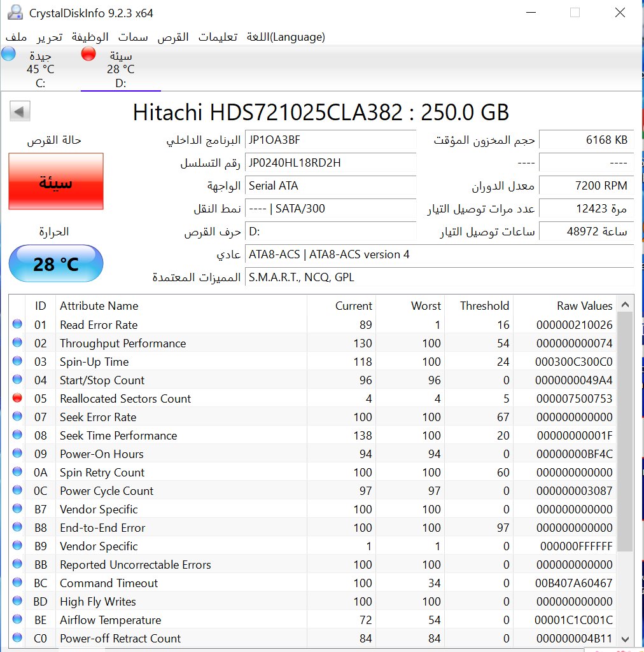Click raw value 000300C300C0
The width and height of the screenshot is (644, 652).
tap(574, 362)
